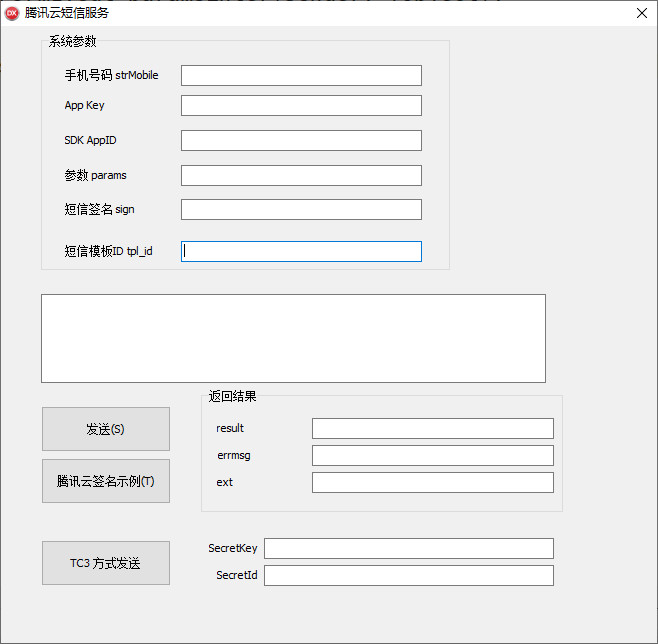
Task: Click the 发送(S) button
Action: 106,429
